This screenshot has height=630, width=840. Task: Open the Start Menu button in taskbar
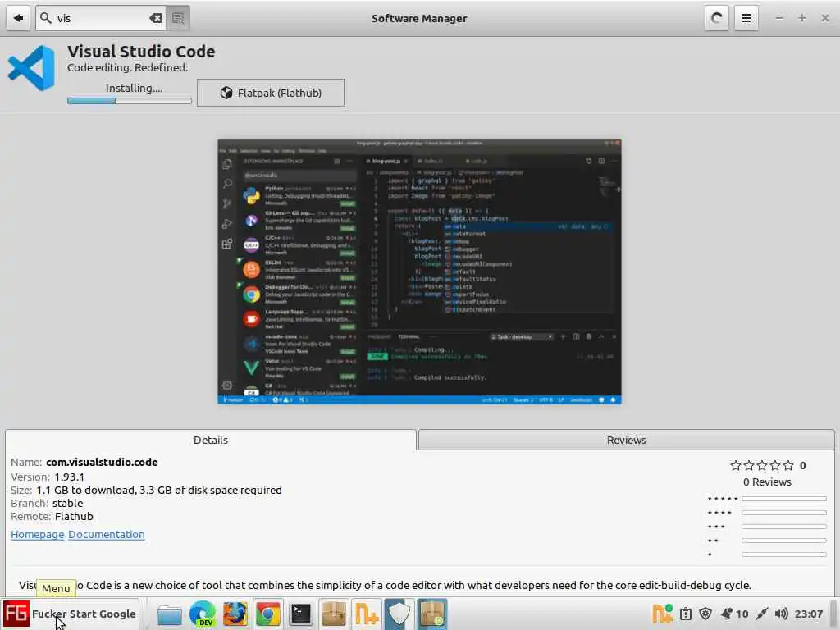tap(71, 614)
